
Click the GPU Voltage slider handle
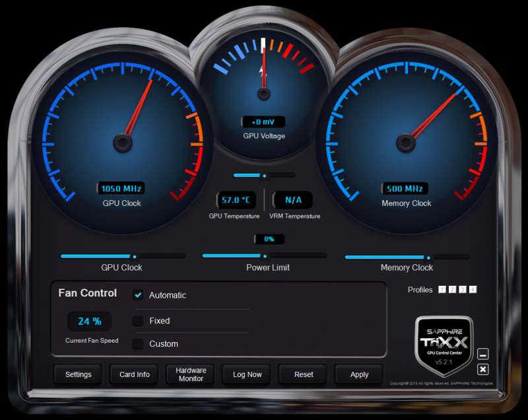pyautogui.click(x=265, y=176)
